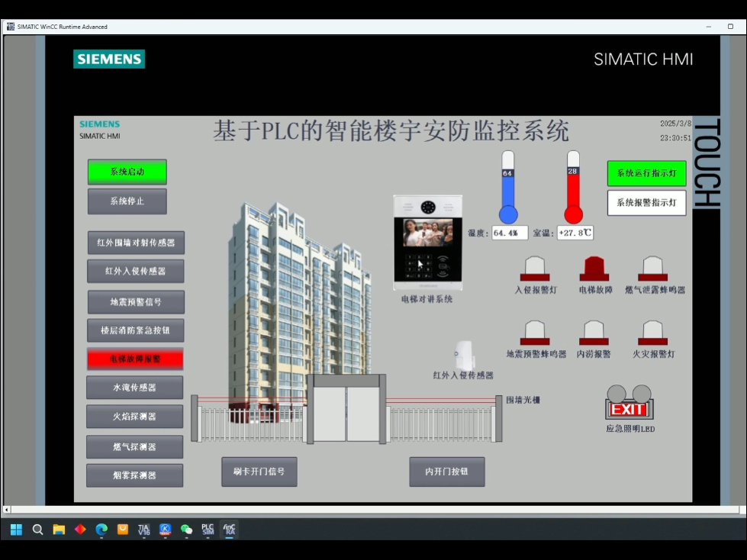The width and height of the screenshot is (747, 560).
Task: Open TIA V16 from the taskbar
Action: 141,529
